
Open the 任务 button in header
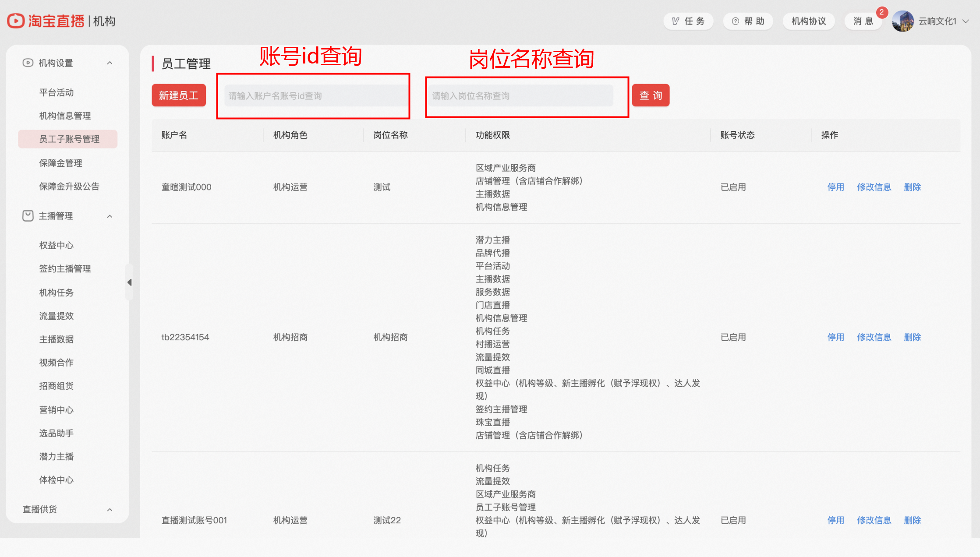coord(688,21)
